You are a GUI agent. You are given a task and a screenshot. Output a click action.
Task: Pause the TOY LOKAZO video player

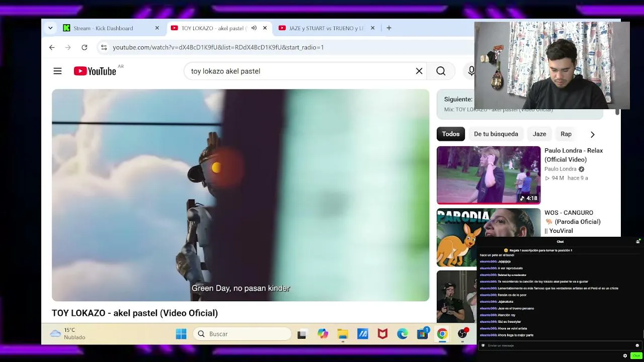point(240,195)
